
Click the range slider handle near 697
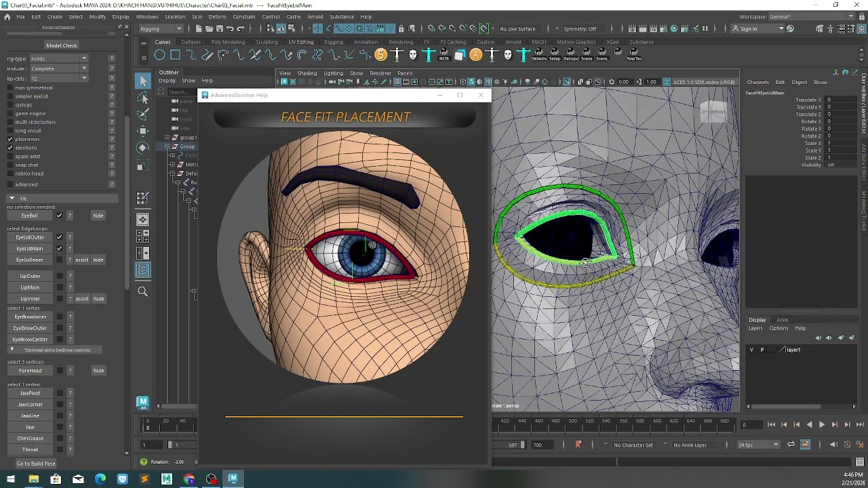tap(522, 445)
